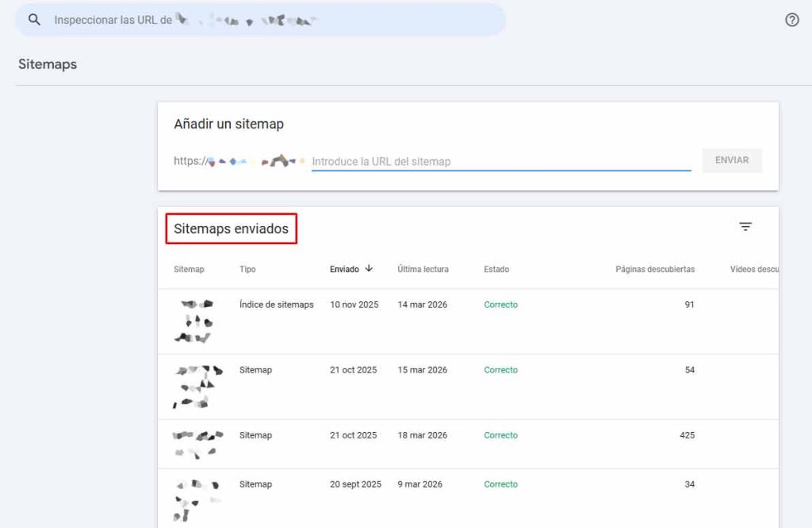The height and width of the screenshot is (528, 812).
Task: Click the Estado column header
Action: 496,269
